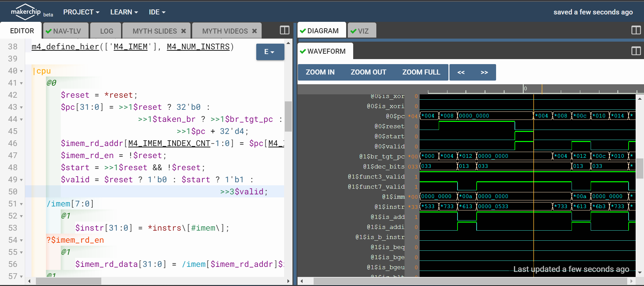Open the PROJECT menu

(81, 12)
